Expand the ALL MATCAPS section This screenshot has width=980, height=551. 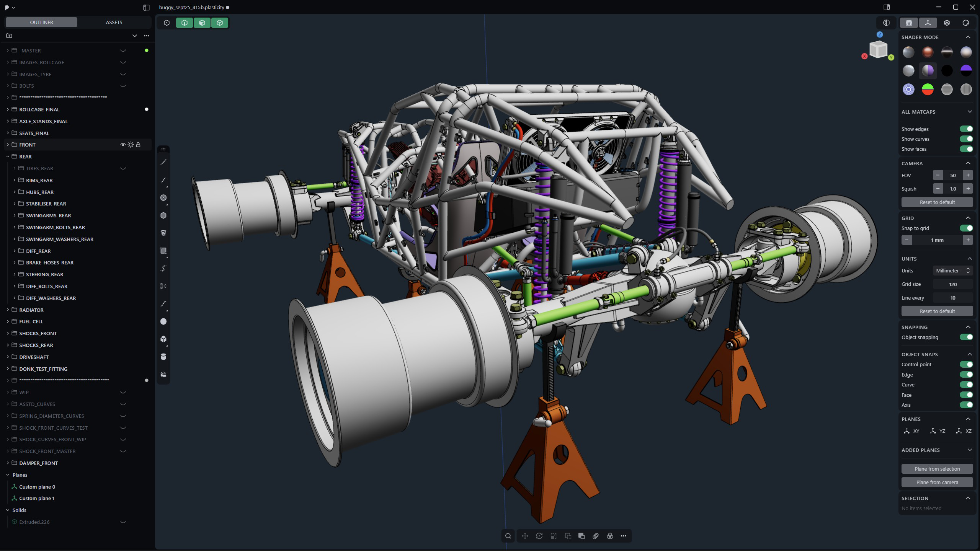click(969, 112)
